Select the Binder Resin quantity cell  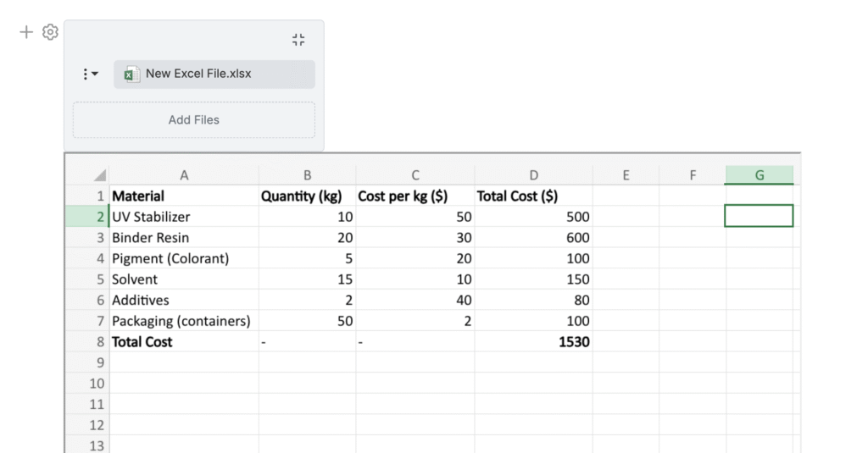coord(307,238)
